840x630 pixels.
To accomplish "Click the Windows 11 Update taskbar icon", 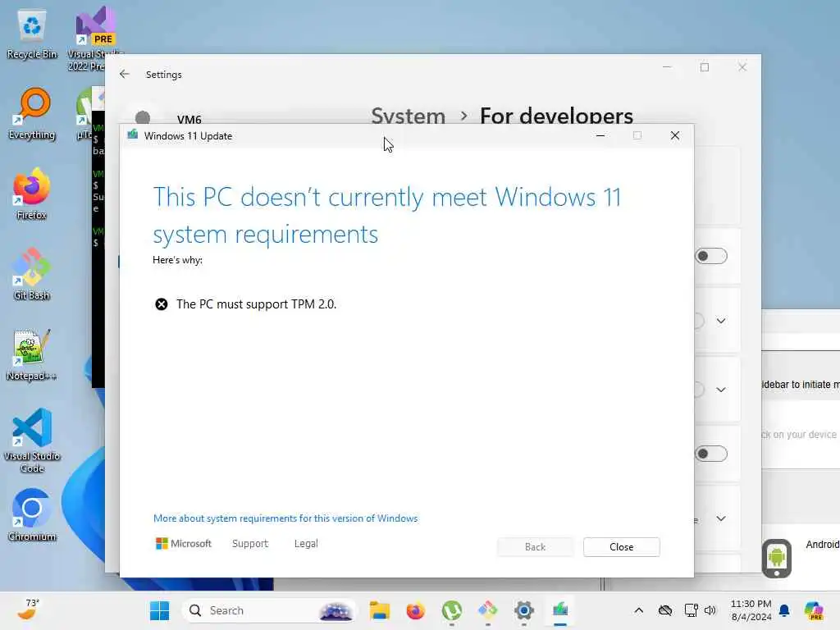I will [560, 610].
